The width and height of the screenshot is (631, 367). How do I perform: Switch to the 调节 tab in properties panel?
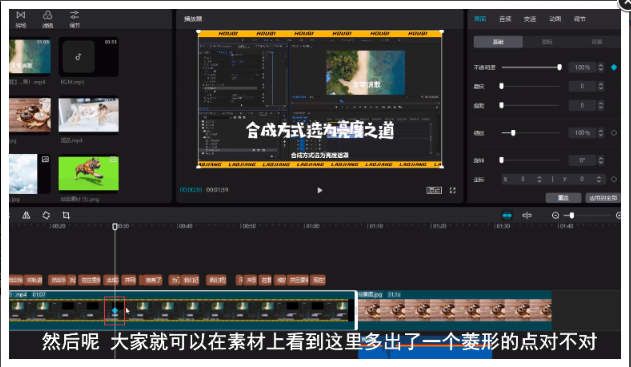point(579,19)
